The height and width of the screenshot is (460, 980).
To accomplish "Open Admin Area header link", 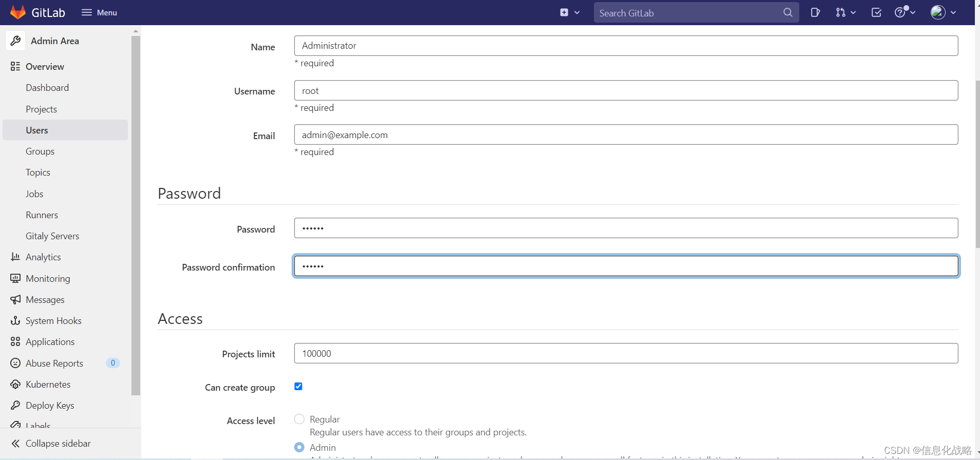I will [x=55, y=41].
